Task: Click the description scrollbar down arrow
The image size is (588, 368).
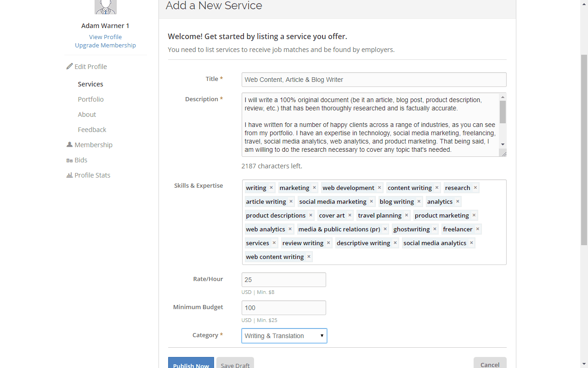Action: [503, 144]
